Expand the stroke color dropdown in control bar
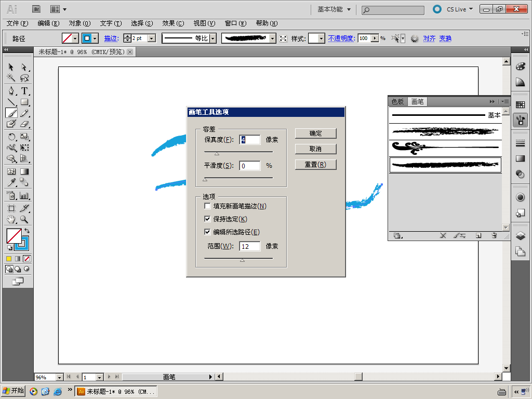The width and height of the screenshot is (532, 399). pyautogui.click(x=96, y=38)
